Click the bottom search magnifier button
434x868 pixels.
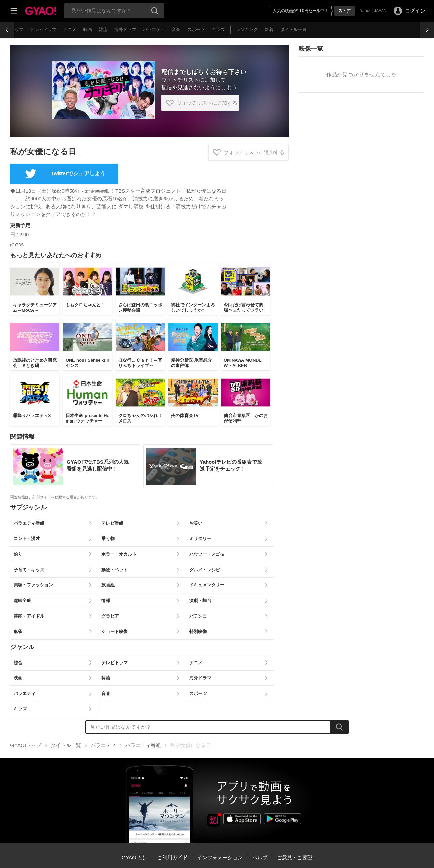[339, 727]
